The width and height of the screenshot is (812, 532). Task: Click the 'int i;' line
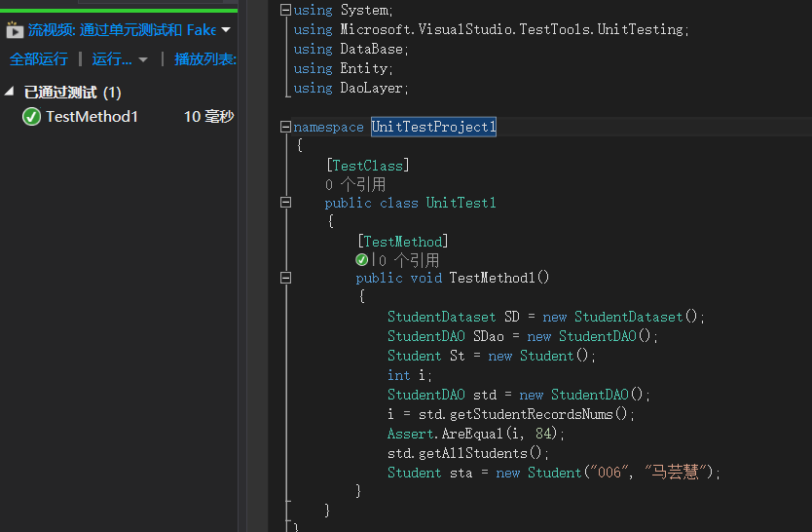click(x=410, y=375)
